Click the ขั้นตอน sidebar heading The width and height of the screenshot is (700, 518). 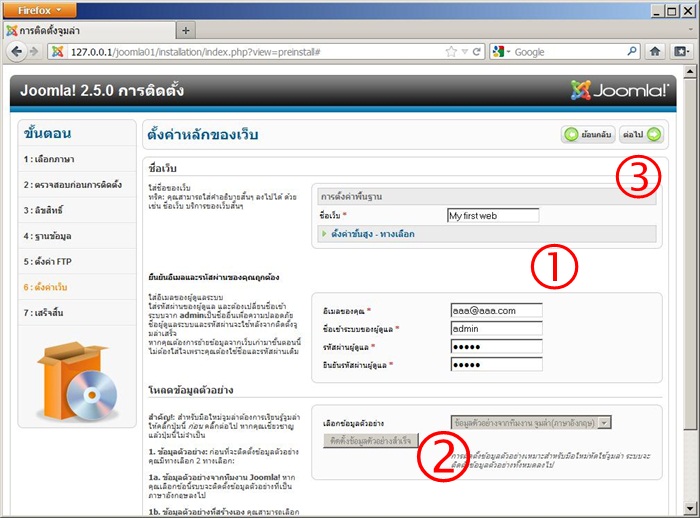(47, 133)
